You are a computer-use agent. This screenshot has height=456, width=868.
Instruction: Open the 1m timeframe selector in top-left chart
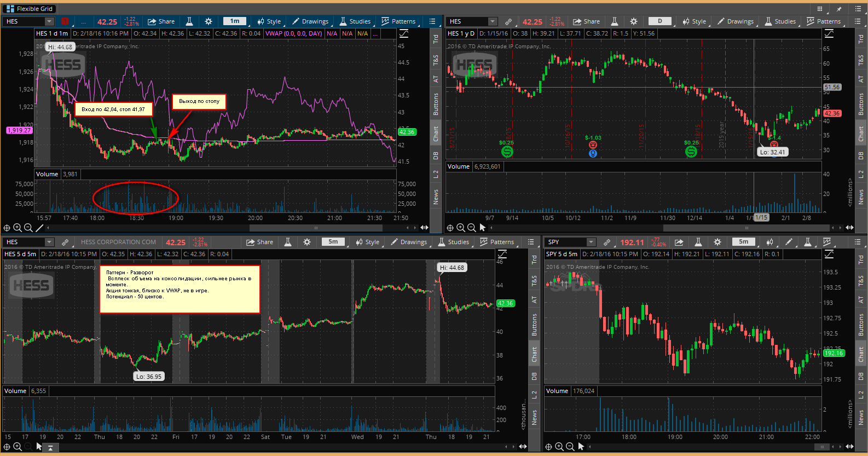pos(235,21)
